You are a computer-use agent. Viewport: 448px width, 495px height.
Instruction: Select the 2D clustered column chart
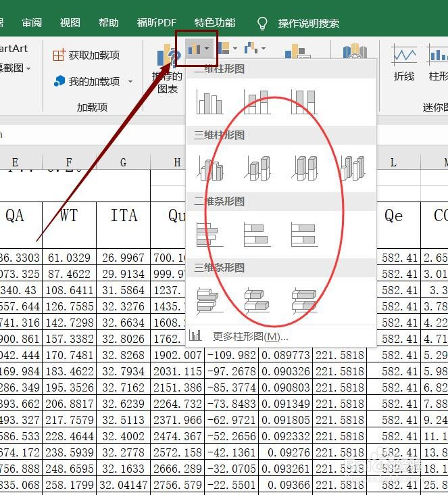pyautogui.click(x=209, y=102)
